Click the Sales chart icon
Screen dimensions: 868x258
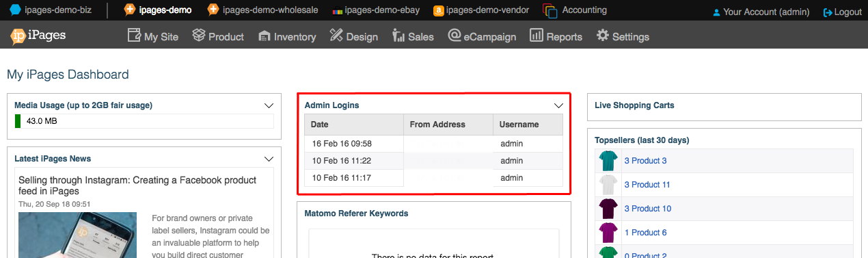[398, 35]
